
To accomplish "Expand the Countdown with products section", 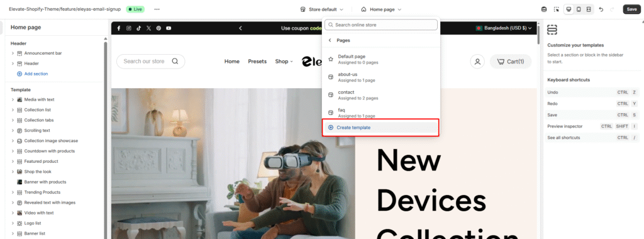I will tap(13, 151).
